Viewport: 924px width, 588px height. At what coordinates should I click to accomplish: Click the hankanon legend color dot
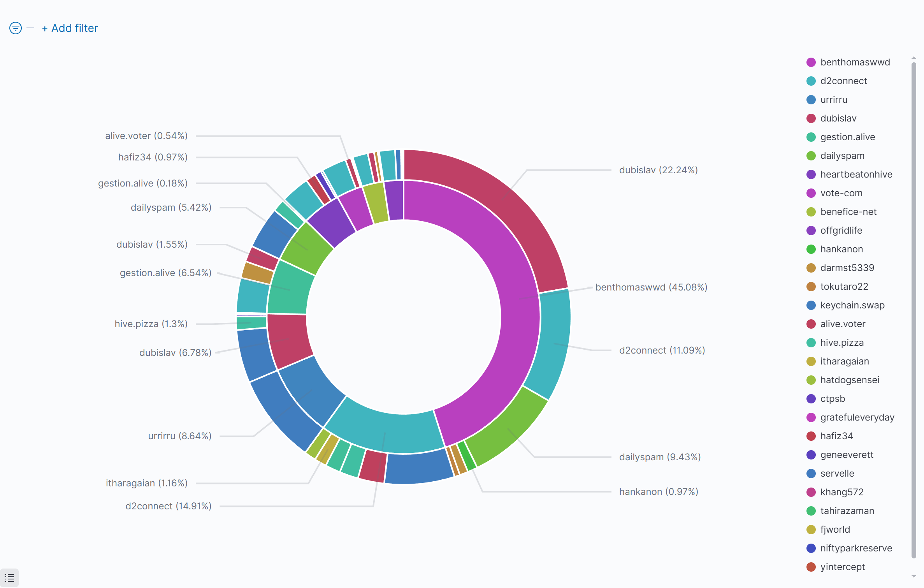[x=811, y=249]
